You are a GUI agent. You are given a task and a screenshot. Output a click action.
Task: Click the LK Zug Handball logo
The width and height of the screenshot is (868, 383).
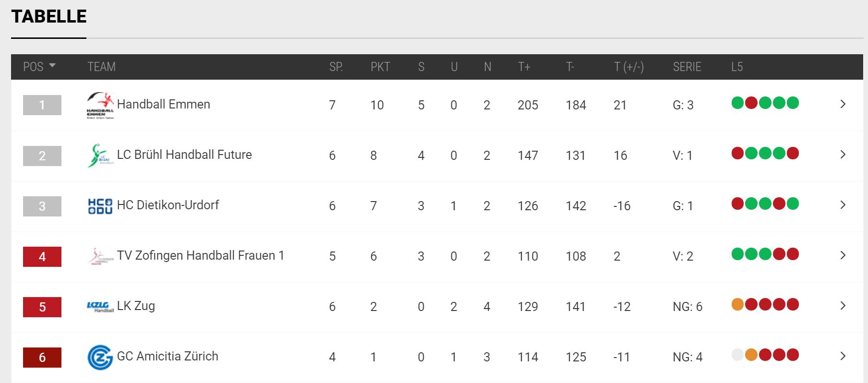tap(100, 307)
